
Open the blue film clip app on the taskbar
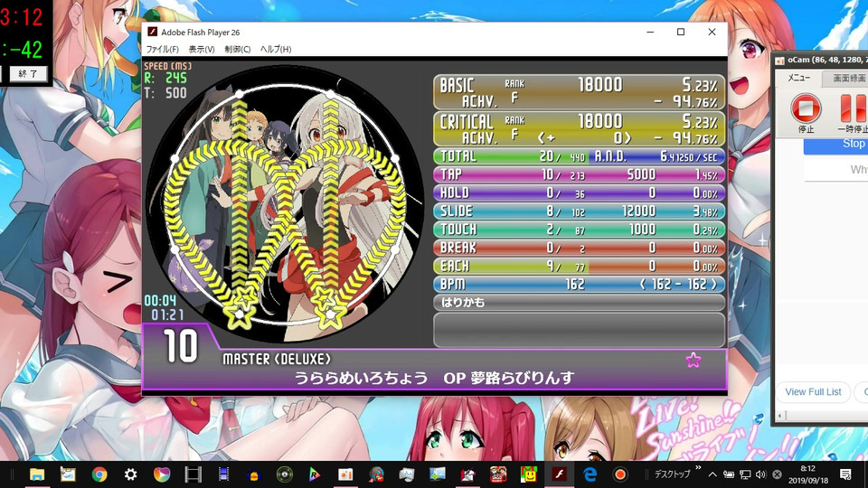tap(223, 474)
